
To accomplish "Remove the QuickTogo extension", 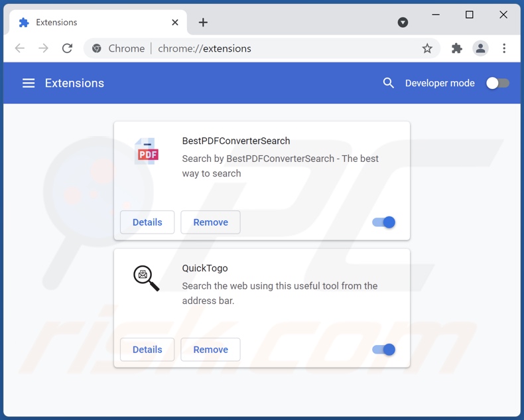I will (x=210, y=350).
